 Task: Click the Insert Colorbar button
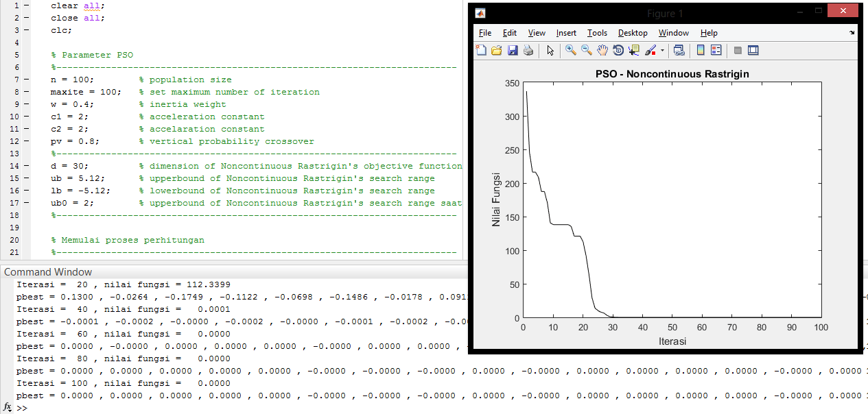click(701, 50)
